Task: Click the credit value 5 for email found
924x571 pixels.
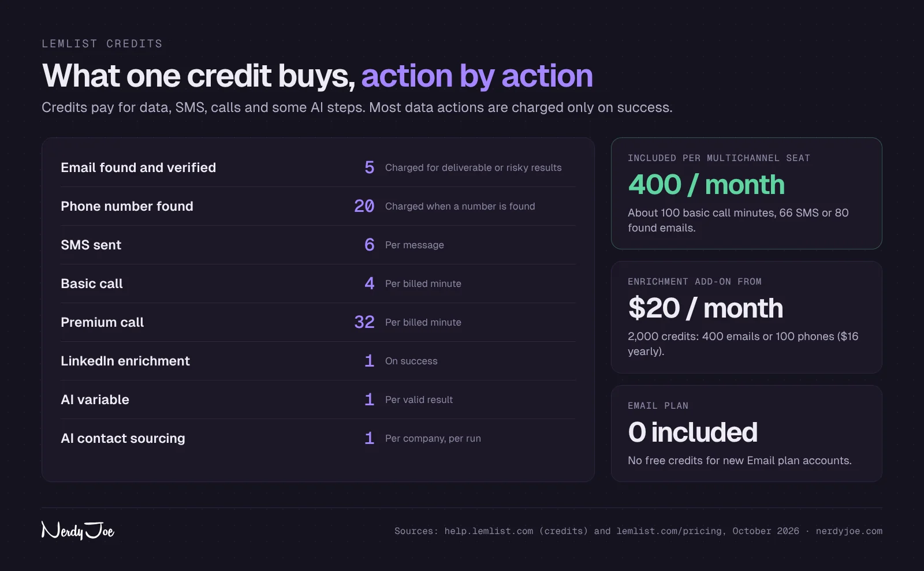Action: click(x=370, y=167)
